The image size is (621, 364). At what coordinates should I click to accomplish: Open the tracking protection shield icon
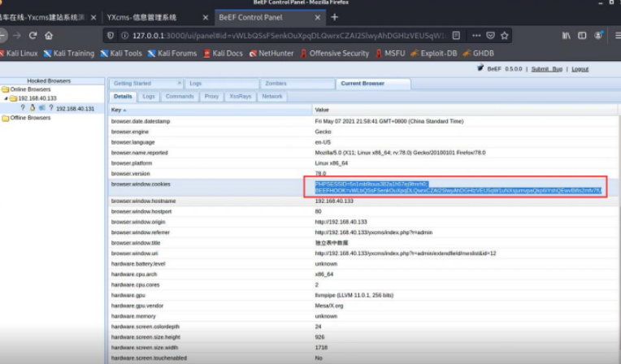point(111,36)
